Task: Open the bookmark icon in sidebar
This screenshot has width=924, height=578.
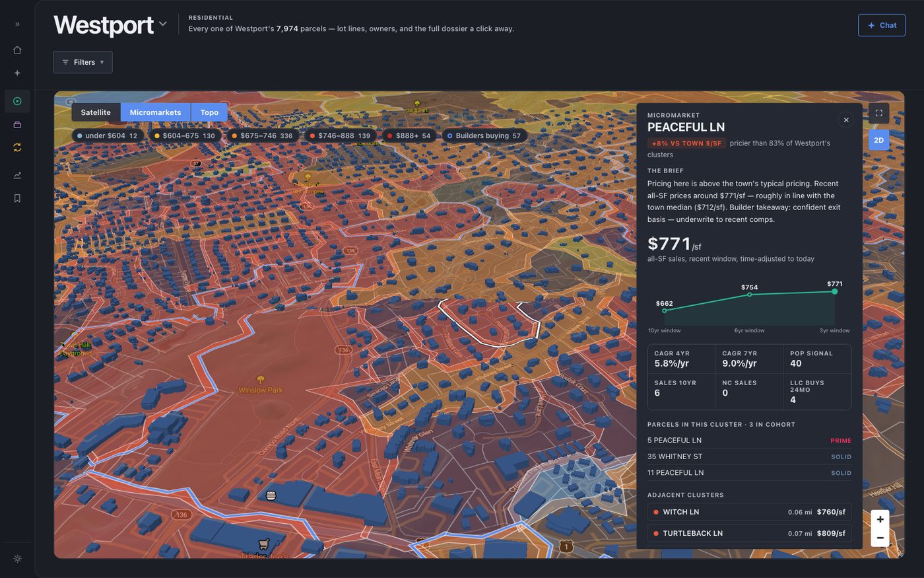Action: click(17, 198)
